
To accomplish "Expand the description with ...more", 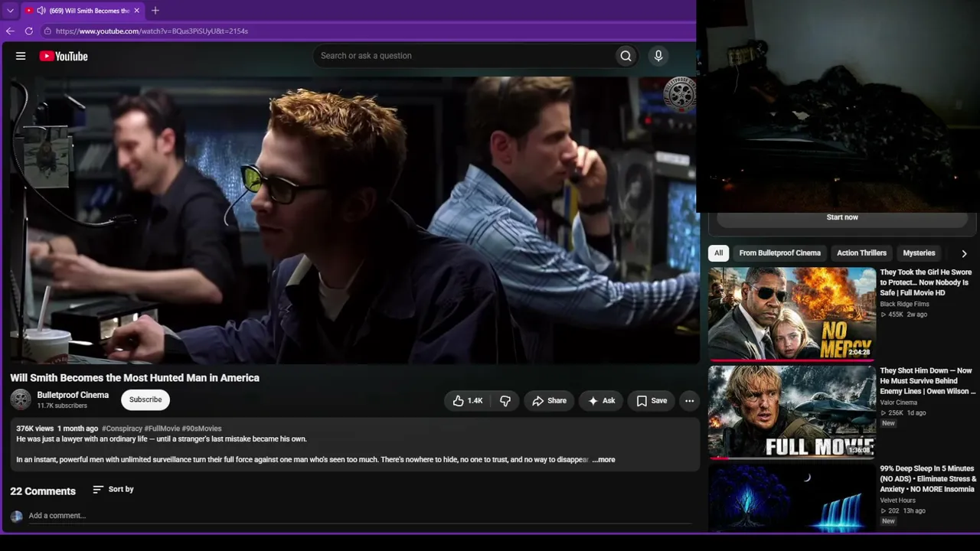I will 603,460.
